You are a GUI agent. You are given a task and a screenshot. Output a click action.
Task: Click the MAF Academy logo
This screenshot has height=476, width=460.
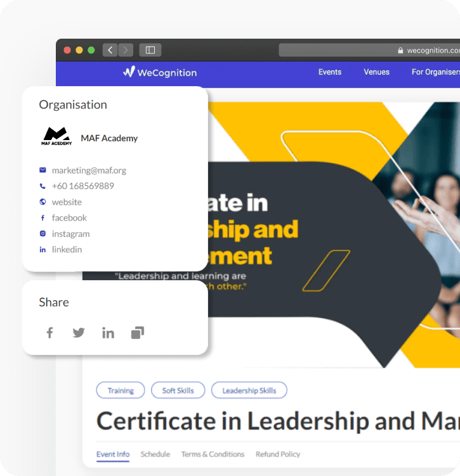click(57, 137)
